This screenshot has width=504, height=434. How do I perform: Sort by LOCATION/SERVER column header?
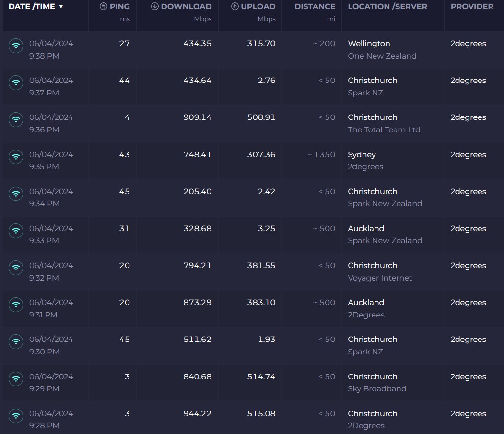click(387, 6)
